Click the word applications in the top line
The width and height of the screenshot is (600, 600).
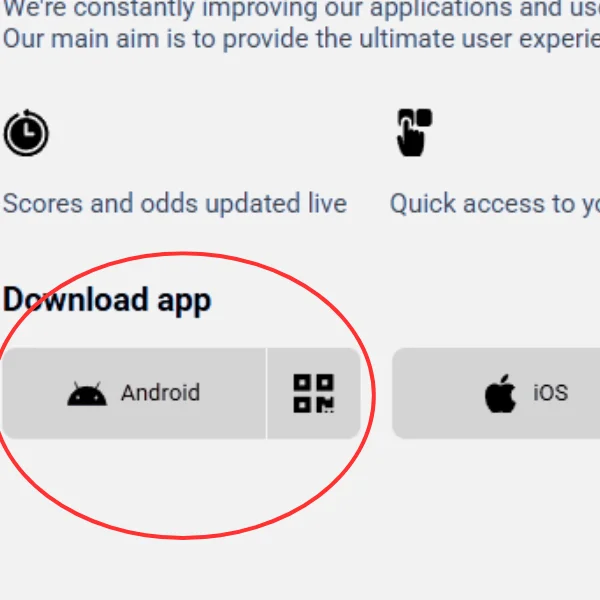(x=441, y=9)
